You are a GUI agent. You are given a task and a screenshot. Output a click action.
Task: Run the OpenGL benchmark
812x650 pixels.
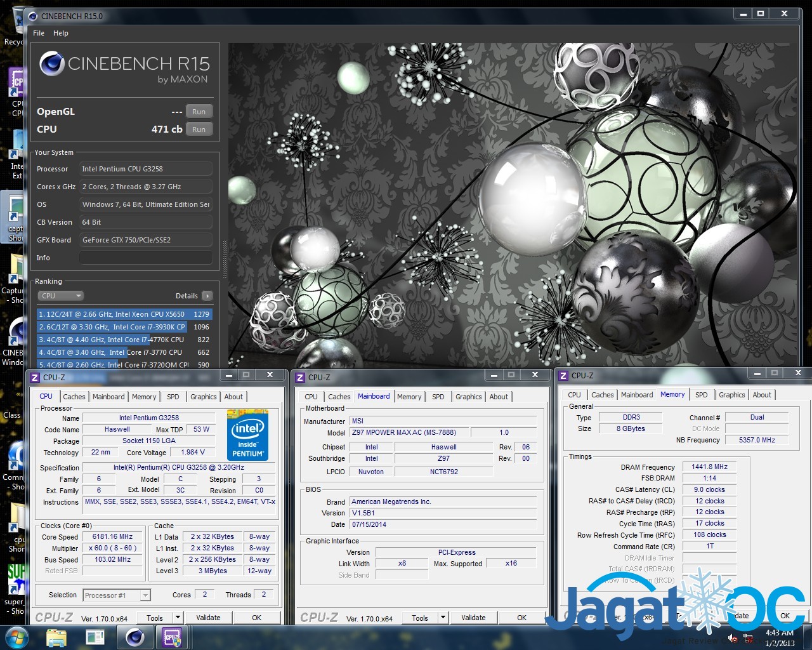[199, 112]
